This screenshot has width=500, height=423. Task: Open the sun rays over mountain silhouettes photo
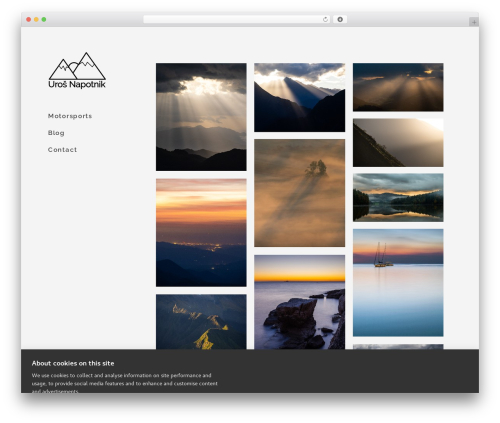201,117
